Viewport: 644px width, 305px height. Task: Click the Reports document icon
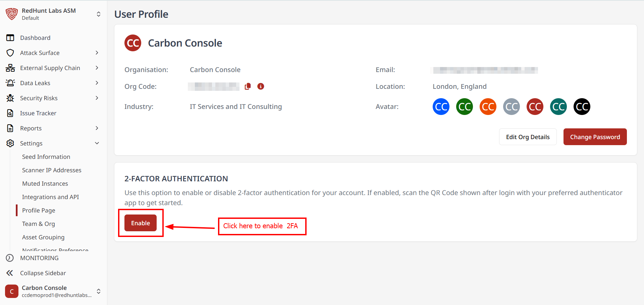coord(10,128)
